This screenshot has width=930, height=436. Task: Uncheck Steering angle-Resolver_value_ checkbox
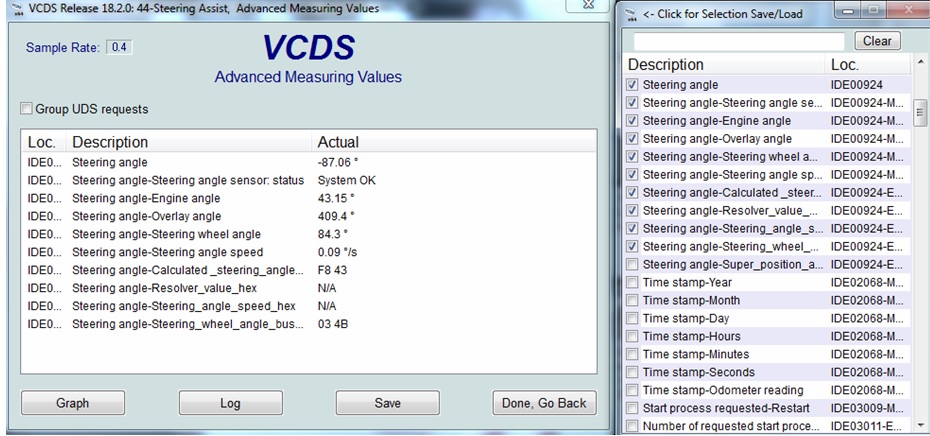click(x=632, y=210)
